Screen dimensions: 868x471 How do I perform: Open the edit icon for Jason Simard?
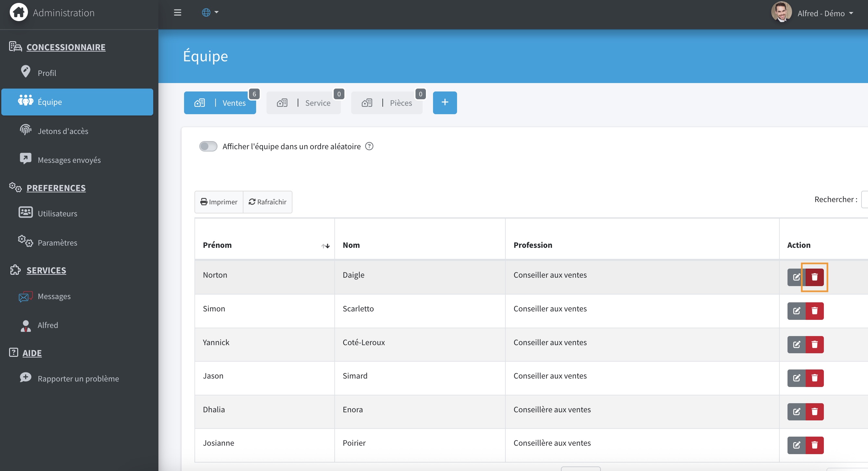[796, 378]
